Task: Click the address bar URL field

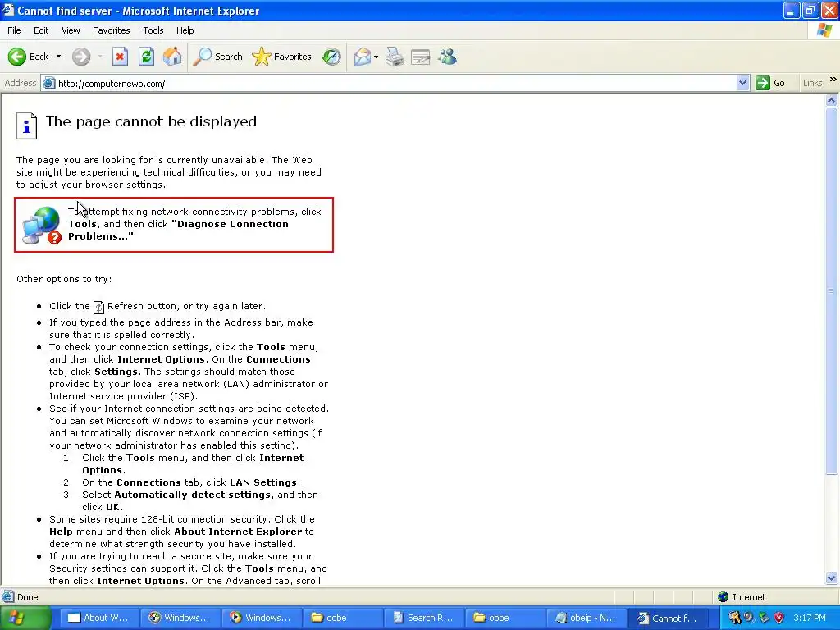Action: 394,84
